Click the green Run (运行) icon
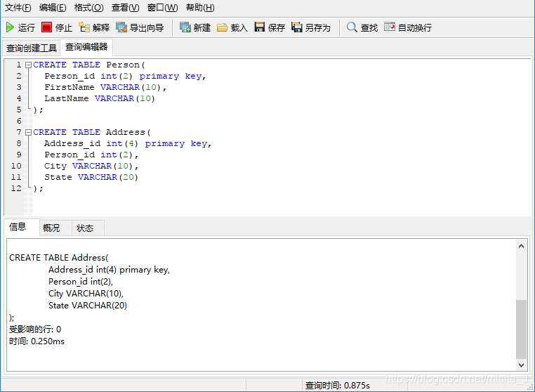This screenshot has width=535, height=392. click(11, 27)
